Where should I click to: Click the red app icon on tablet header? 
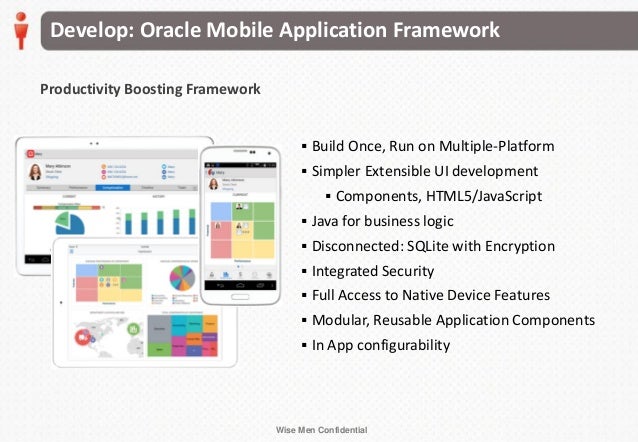click(31, 154)
